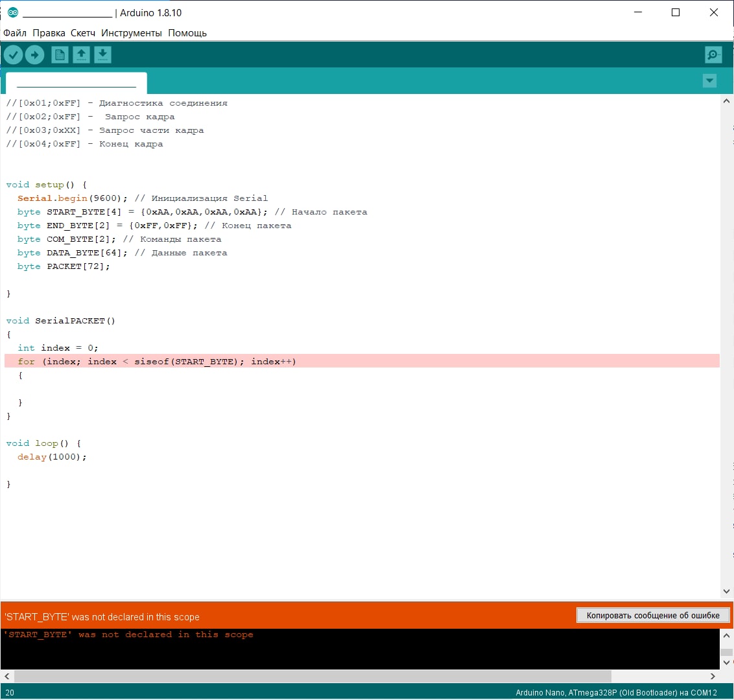Image resolution: width=734 pixels, height=700 pixels.
Task: Click comment '[0x03;0xXX] - Запрос части кадра'
Action: point(105,130)
